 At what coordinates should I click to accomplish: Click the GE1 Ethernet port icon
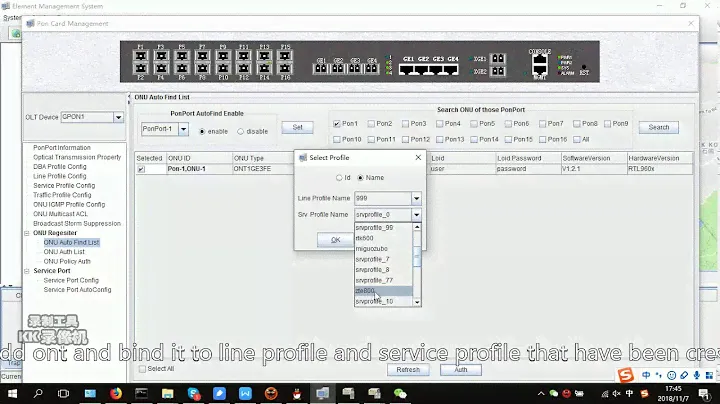(409, 69)
